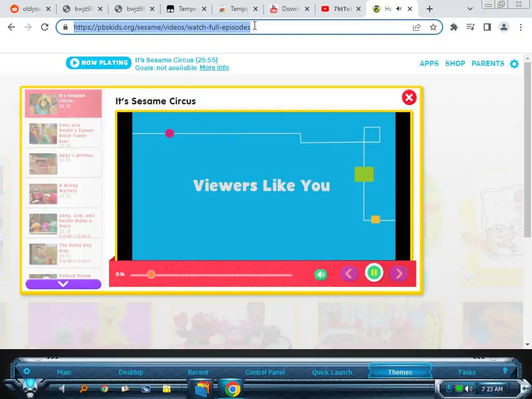Pause the video with the green button

pos(374,273)
